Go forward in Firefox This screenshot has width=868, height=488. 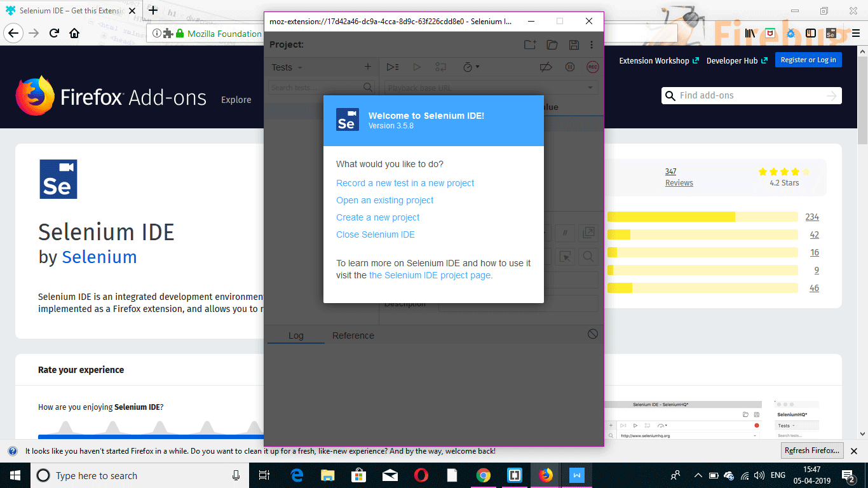(x=34, y=33)
